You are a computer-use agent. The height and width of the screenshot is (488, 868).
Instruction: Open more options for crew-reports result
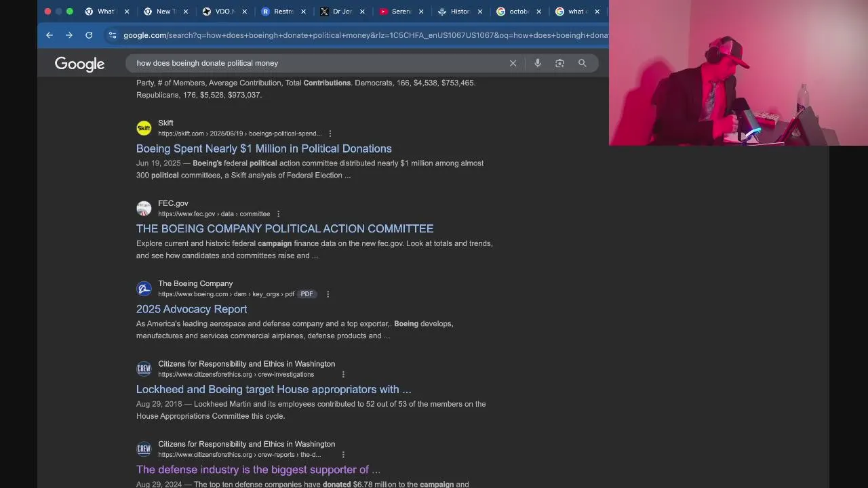[x=343, y=455]
